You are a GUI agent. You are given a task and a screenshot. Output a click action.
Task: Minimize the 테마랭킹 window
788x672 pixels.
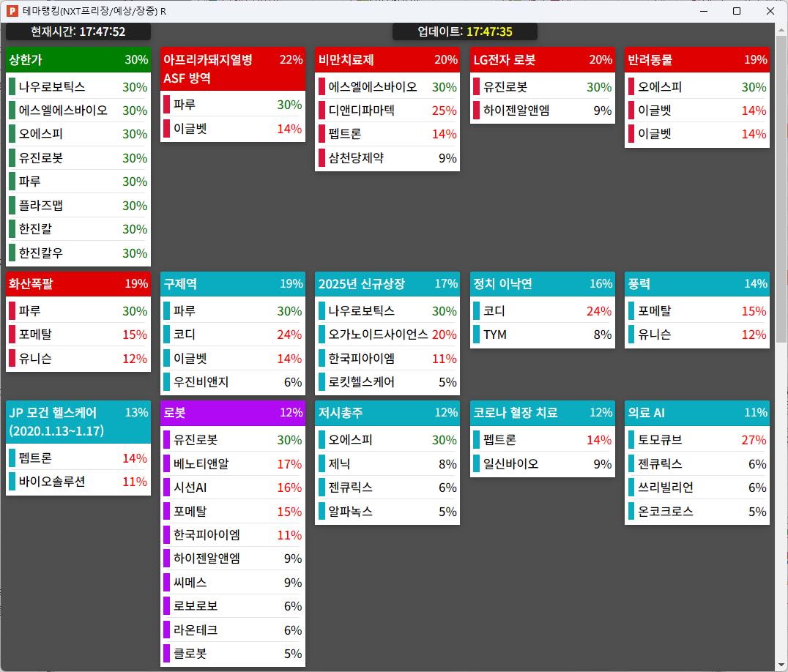(704, 11)
